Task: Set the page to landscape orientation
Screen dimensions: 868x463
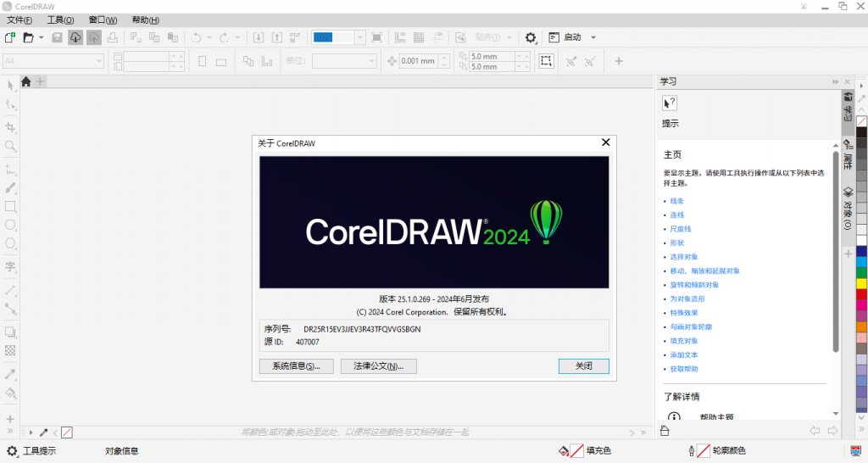Action: pyautogui.click(x=221, y=61)
